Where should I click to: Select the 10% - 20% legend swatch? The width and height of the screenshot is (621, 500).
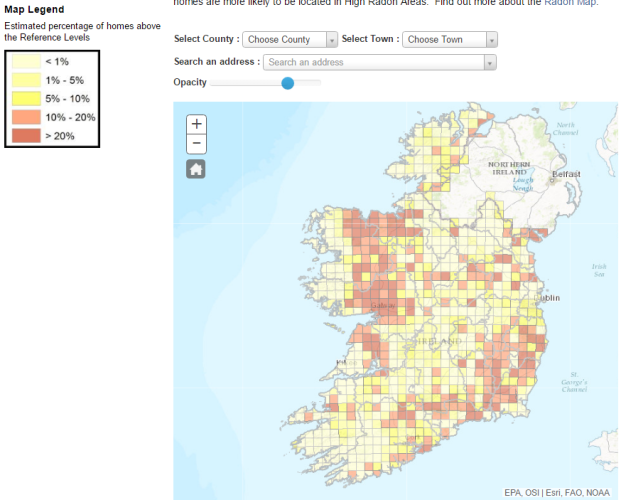pos(25,117)
